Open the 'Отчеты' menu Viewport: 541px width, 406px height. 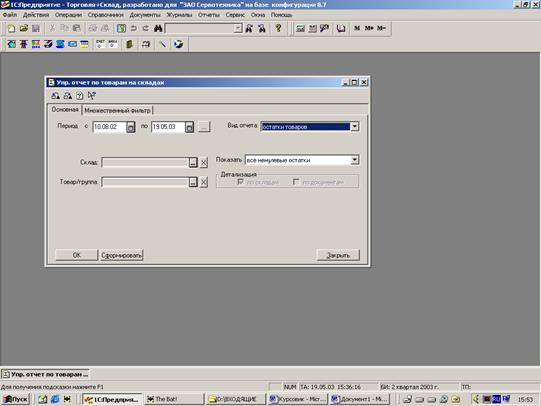click(209, 15)
